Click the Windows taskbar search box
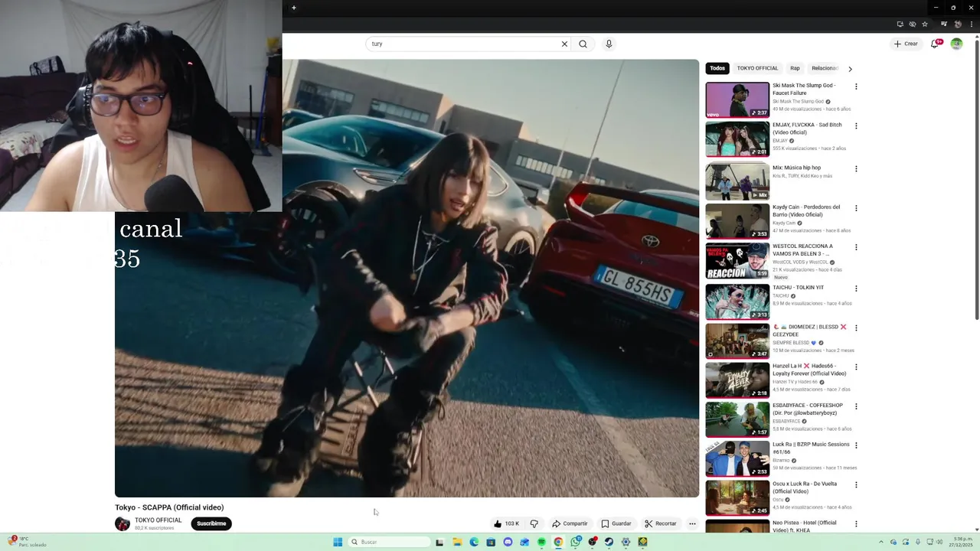The width and height of the screenshot is (980, 551). [x=389, y=542]
